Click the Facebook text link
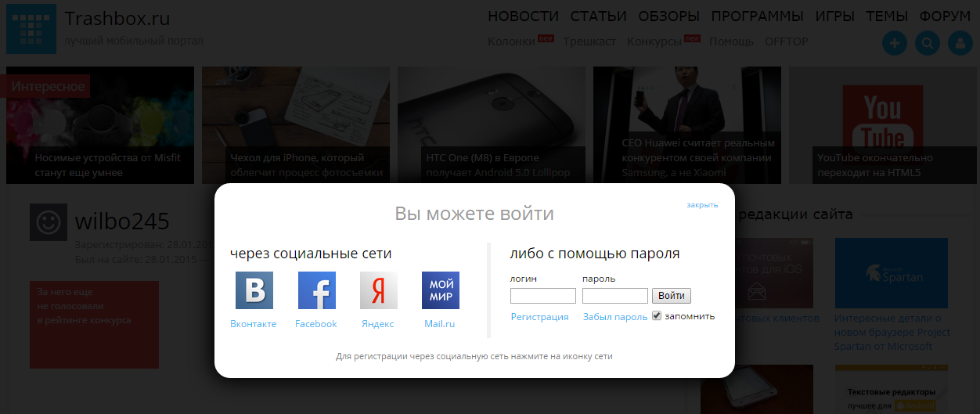980x414 pixels. (x=316, y=324)
